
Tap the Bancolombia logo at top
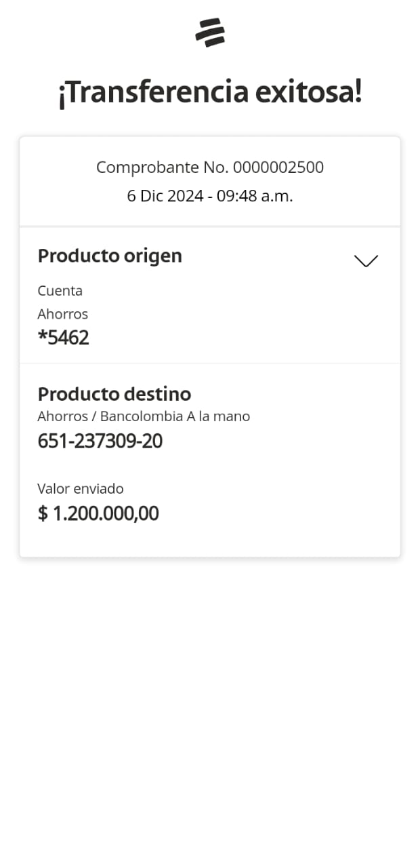pyautogui.click(x=210, y=33)
